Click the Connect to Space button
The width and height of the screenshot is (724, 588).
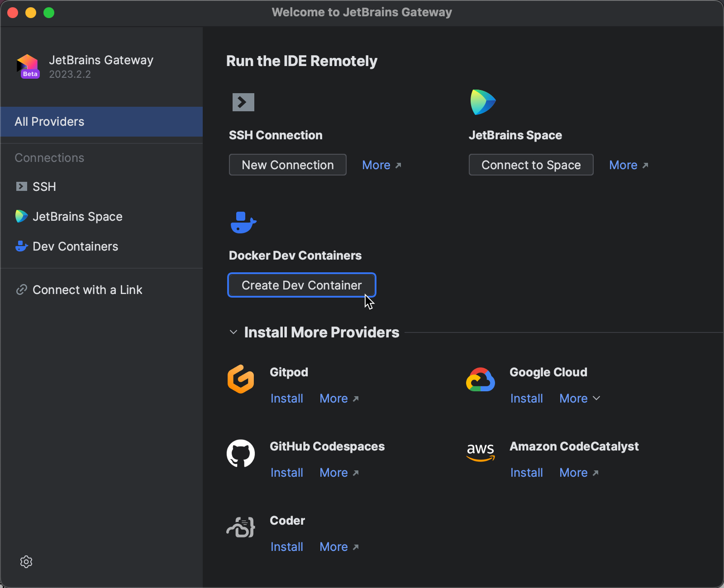click(x=531, y=165)
